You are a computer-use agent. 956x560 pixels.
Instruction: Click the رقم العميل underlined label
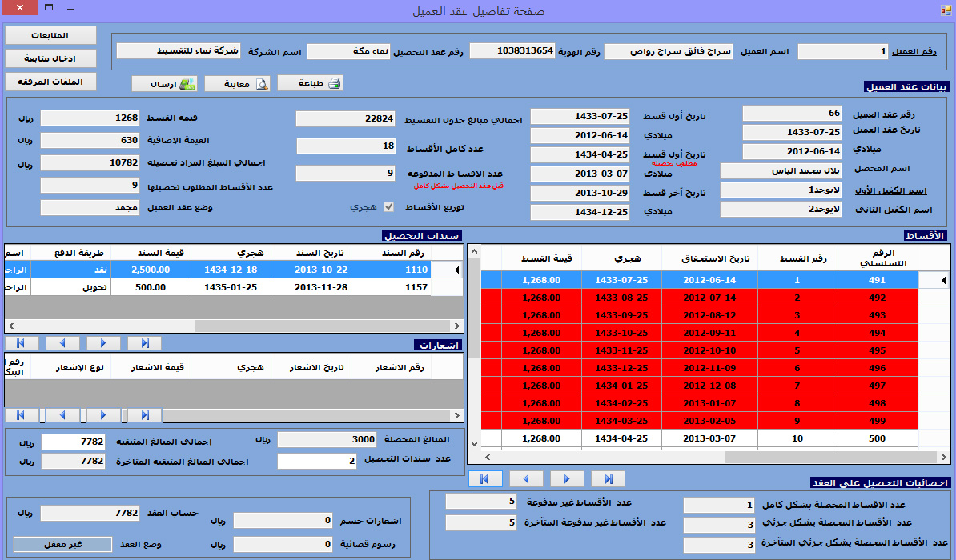pyautogui.click(x=915, y=52)
